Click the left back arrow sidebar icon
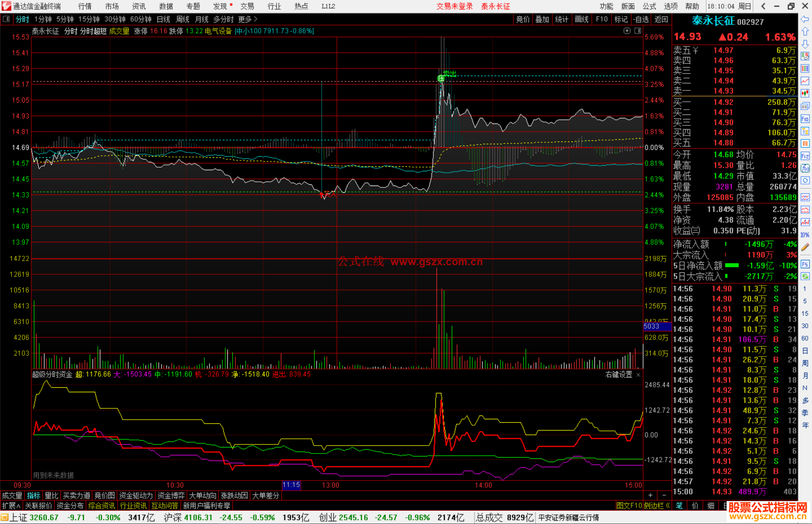The width and height of the screenshot is (812, 524). (805, 19)
